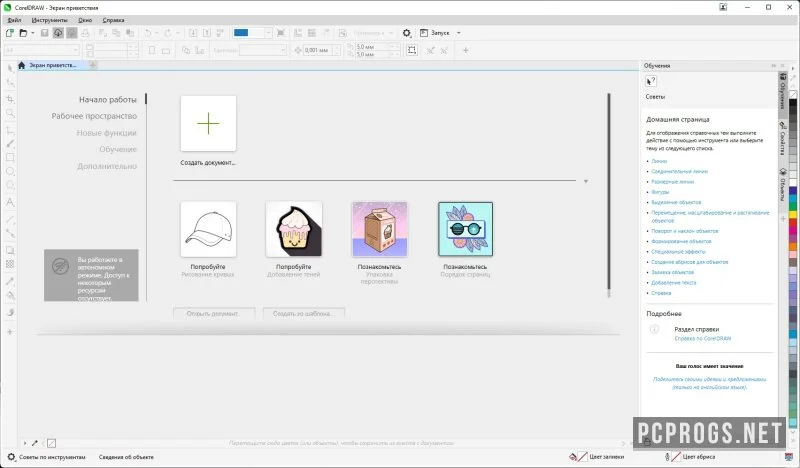The width and height of the screenshot is (800, 468).
Task: Click the Поворот и наклон объектов link
Action: coord(685,231)
